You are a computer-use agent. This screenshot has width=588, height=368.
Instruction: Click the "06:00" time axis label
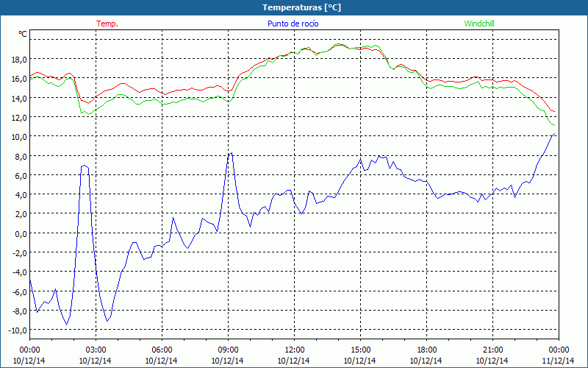[x=162, y=350]
